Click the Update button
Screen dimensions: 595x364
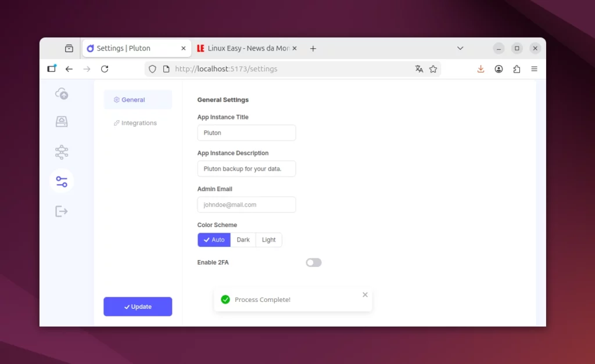[138, 307]
